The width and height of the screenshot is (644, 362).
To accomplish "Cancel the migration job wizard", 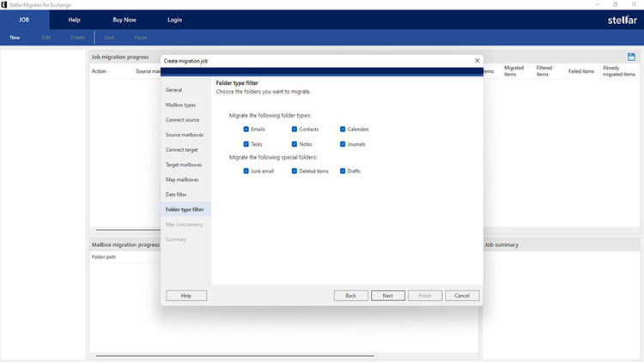I will click(462, 295).
